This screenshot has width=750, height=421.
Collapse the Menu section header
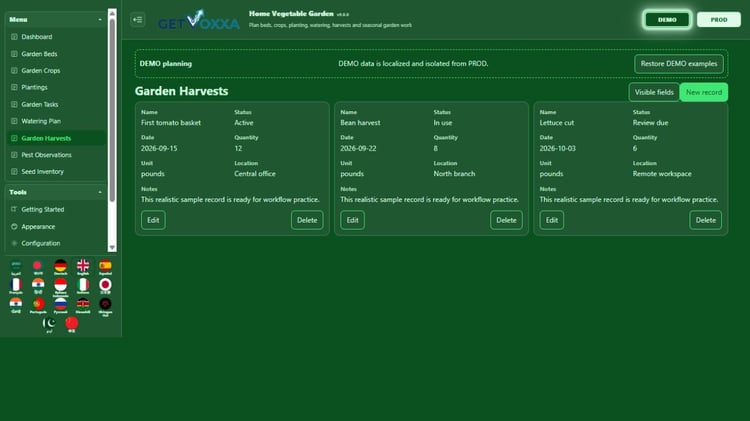click(x=55, y=20)
